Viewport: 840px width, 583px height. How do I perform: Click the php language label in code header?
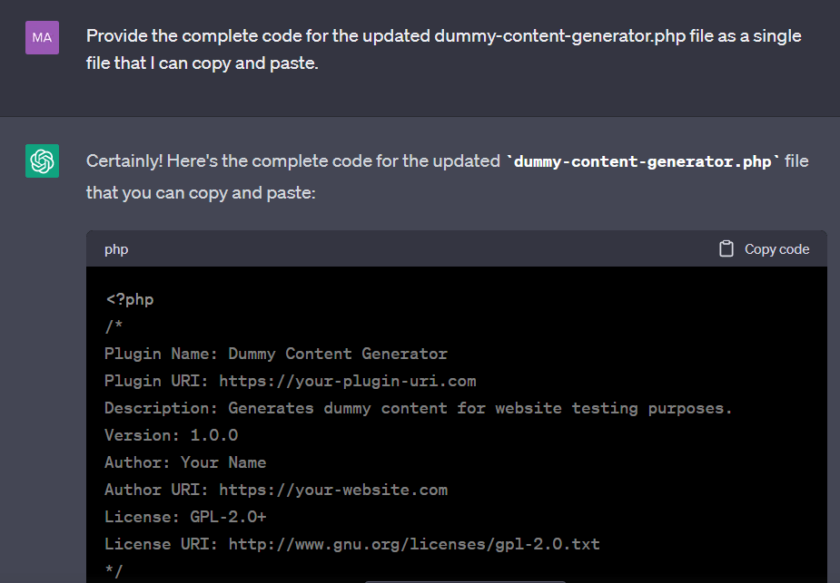(116, 249)
